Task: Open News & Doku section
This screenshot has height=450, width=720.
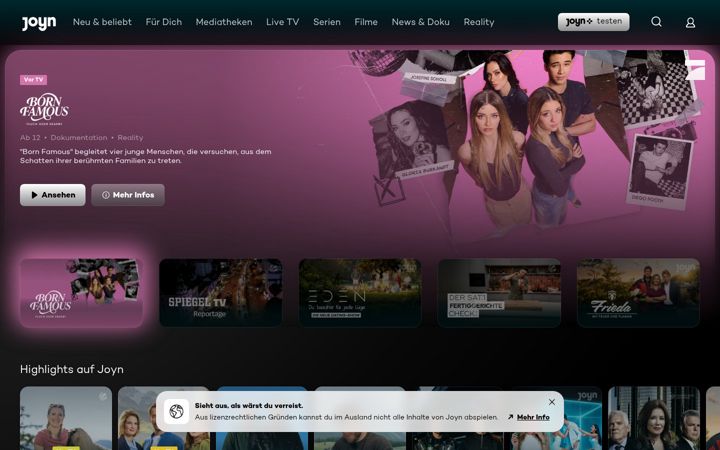Action: (420, 22)
